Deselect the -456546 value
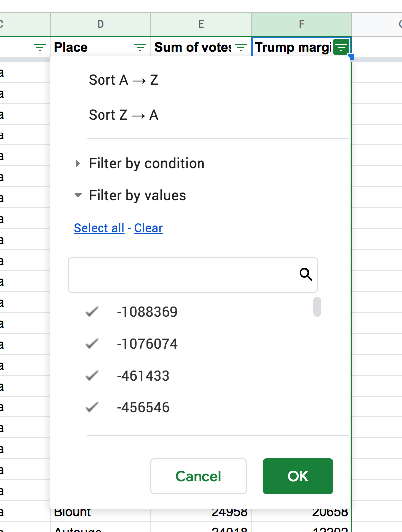Screen dimensions: 402x532 pos(92,408)
